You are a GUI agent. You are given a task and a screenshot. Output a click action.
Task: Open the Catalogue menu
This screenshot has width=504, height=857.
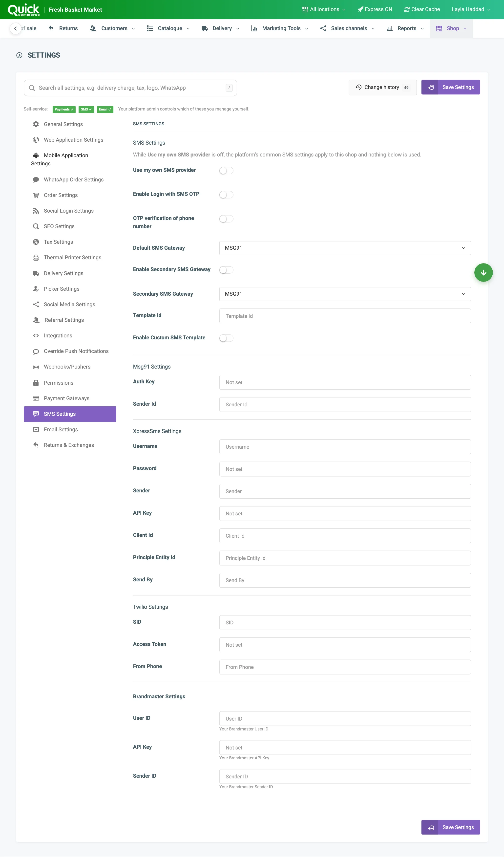[168, 28]
